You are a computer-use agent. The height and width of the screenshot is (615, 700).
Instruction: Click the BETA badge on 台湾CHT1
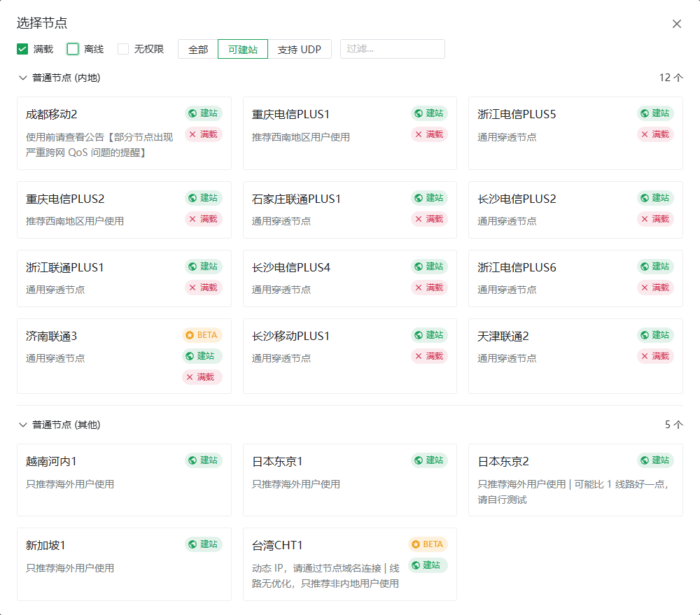click(x=428, y=544)
